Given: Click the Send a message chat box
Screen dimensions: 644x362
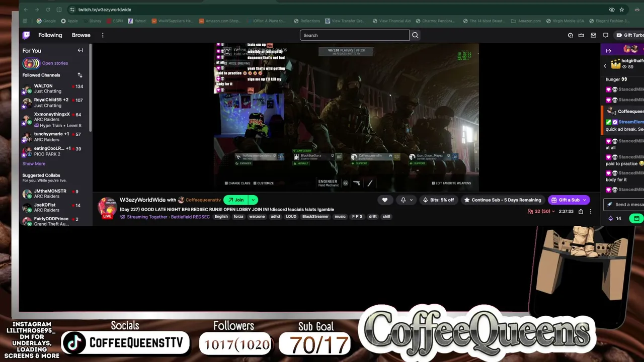Looking at the screenshot, I should point(624,205).
